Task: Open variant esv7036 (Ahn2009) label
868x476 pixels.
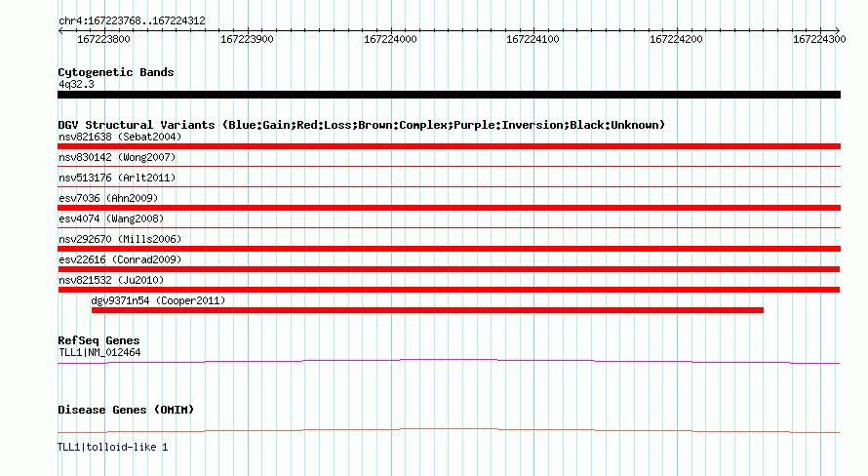Action: 108,198
